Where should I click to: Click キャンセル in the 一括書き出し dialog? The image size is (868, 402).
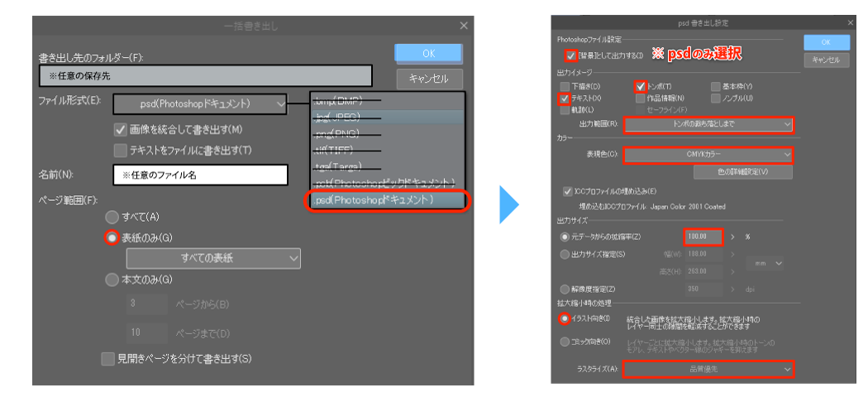tap(429, 79)
